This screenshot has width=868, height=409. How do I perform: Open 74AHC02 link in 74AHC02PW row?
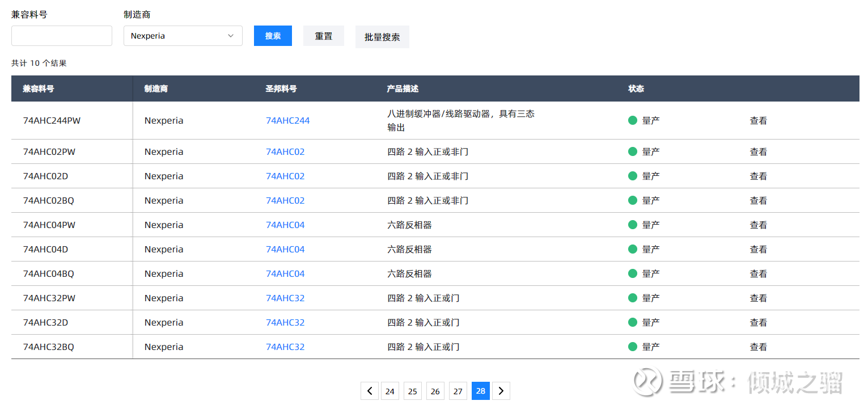tap(285, 151)
